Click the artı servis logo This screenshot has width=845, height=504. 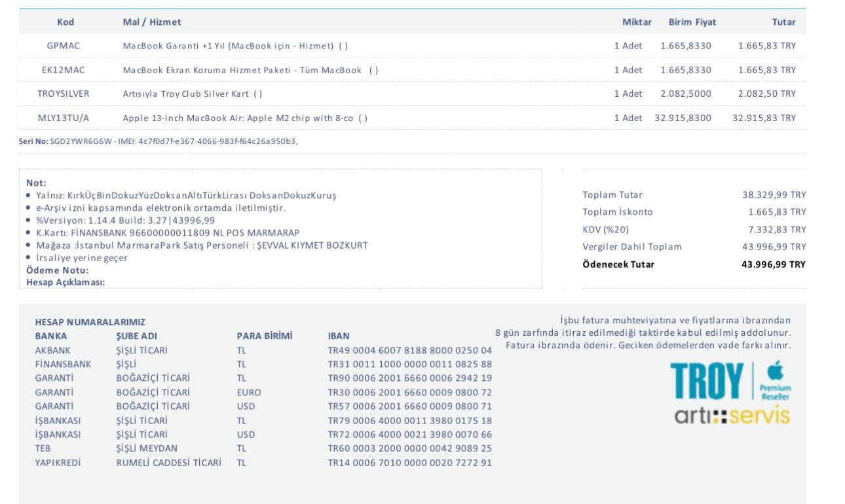pyautogui.click(x=732, y=415)
